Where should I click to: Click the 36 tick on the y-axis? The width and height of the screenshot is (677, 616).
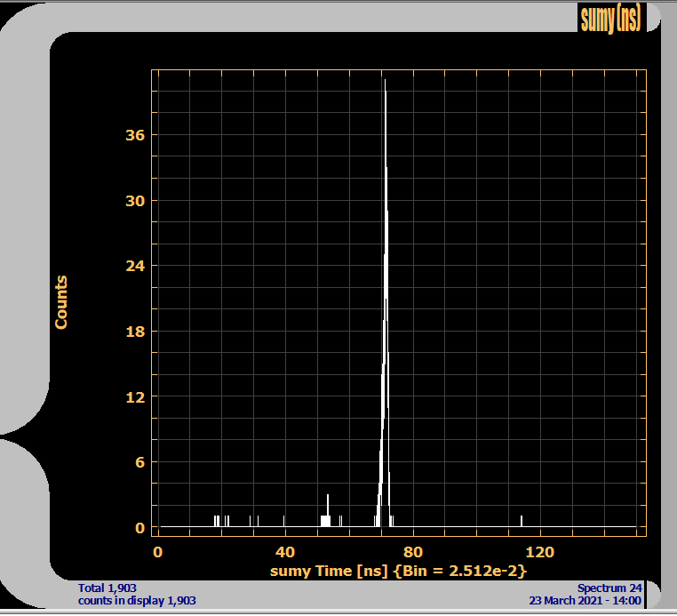[134, 135]
